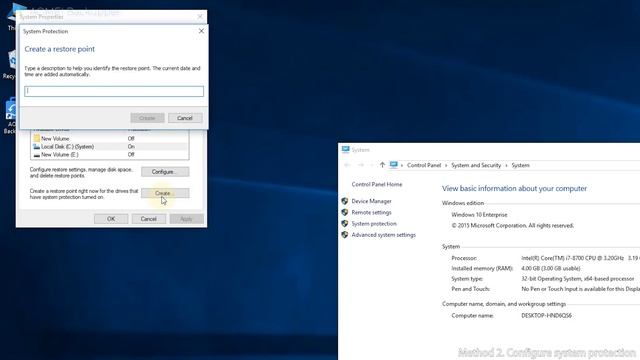Screen dimensions: 640x360
Task: Cancel the Create a restore point dialog
Action: [x=185, y=118]
